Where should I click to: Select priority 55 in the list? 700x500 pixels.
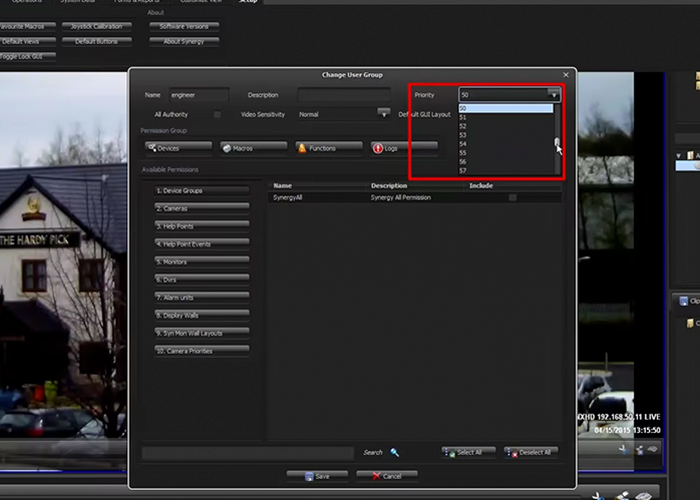click(x=506, y=153)
